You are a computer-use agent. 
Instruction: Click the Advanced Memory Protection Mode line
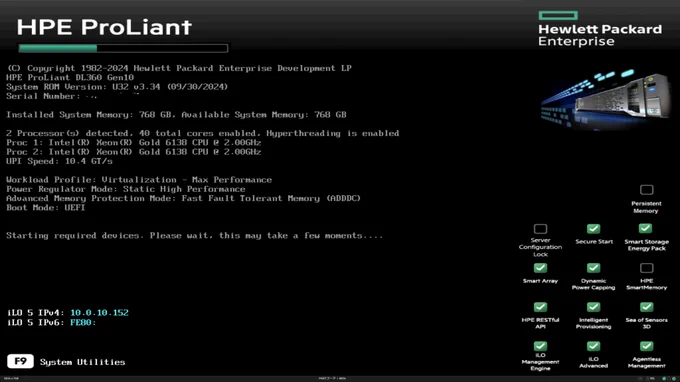coord(183,198)
